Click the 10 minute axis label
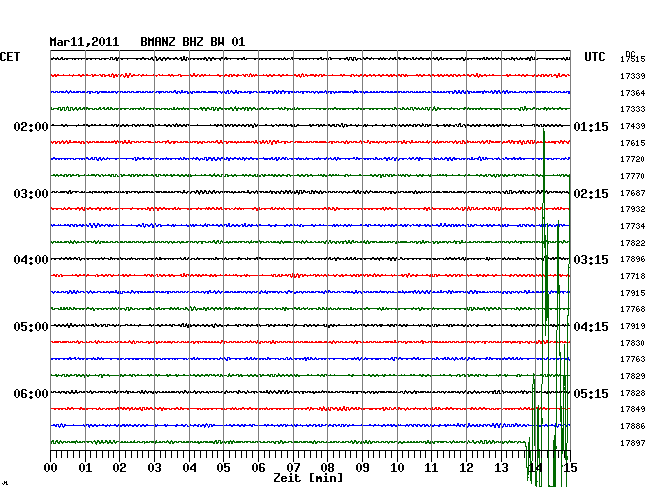 (x=397, y=468)
